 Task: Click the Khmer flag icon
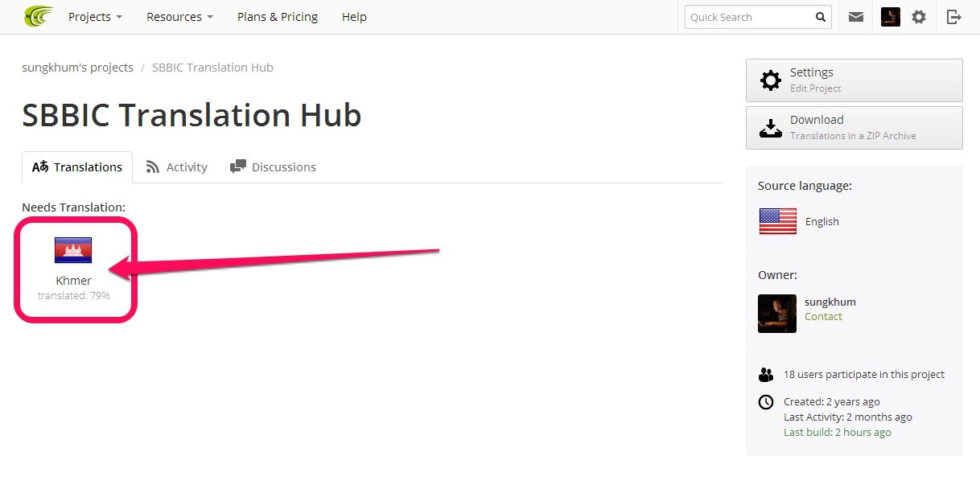click(73, 251)
